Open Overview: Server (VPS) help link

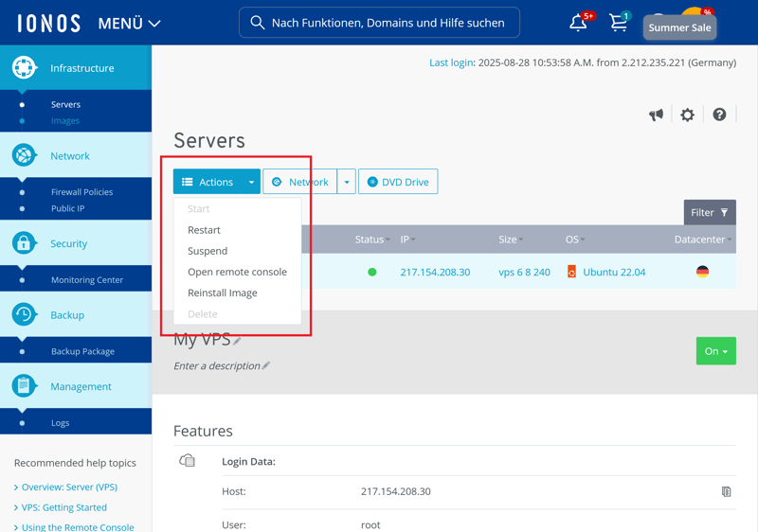(69, 487)
